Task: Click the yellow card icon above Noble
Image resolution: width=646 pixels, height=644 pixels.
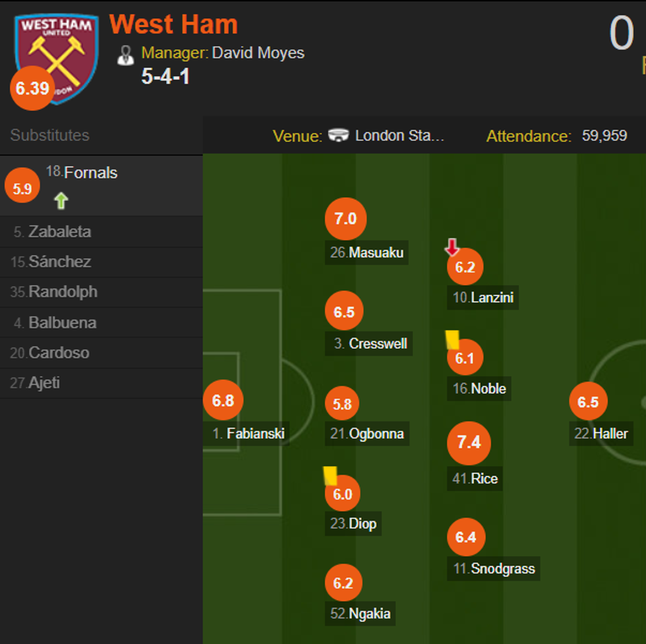Action: (x=452, y=339)
